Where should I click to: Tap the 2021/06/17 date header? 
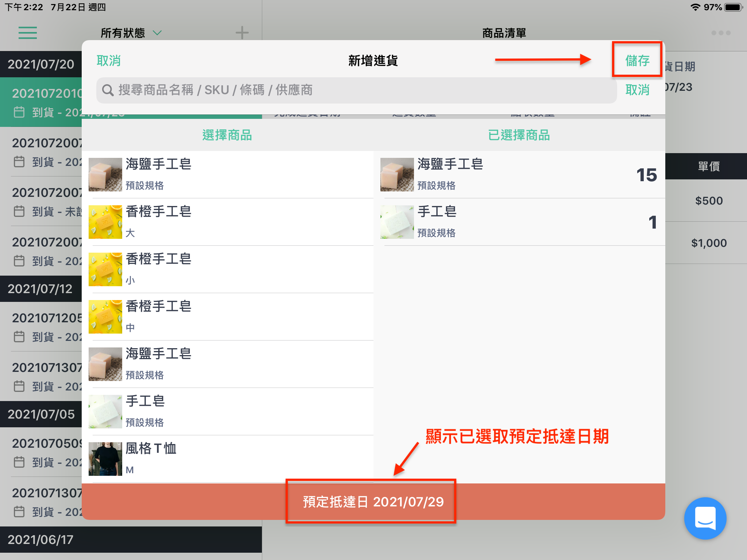point(131,540)
